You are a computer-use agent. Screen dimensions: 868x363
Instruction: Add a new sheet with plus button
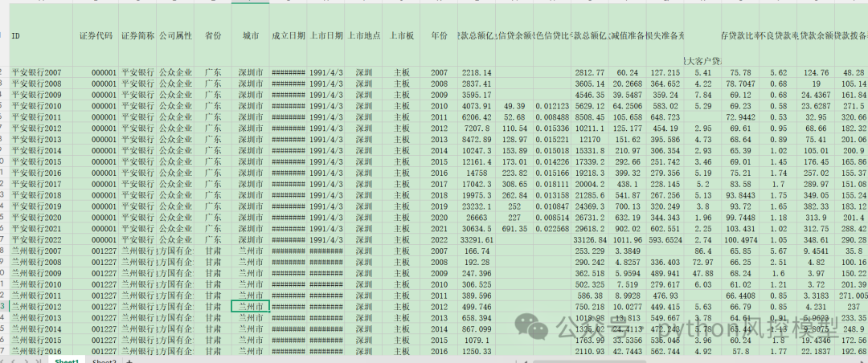click(129, 361)
